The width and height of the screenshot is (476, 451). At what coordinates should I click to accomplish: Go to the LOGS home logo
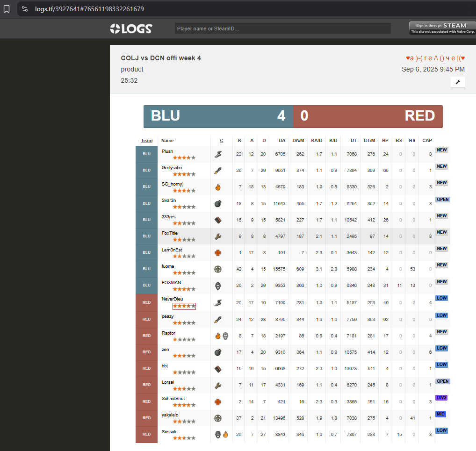point(131,29)
